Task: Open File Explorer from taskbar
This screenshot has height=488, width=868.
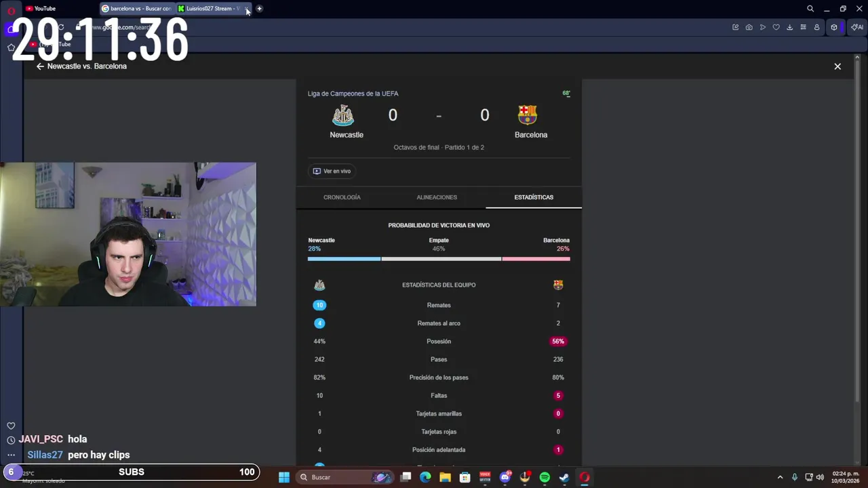Action: pos(445,477)
